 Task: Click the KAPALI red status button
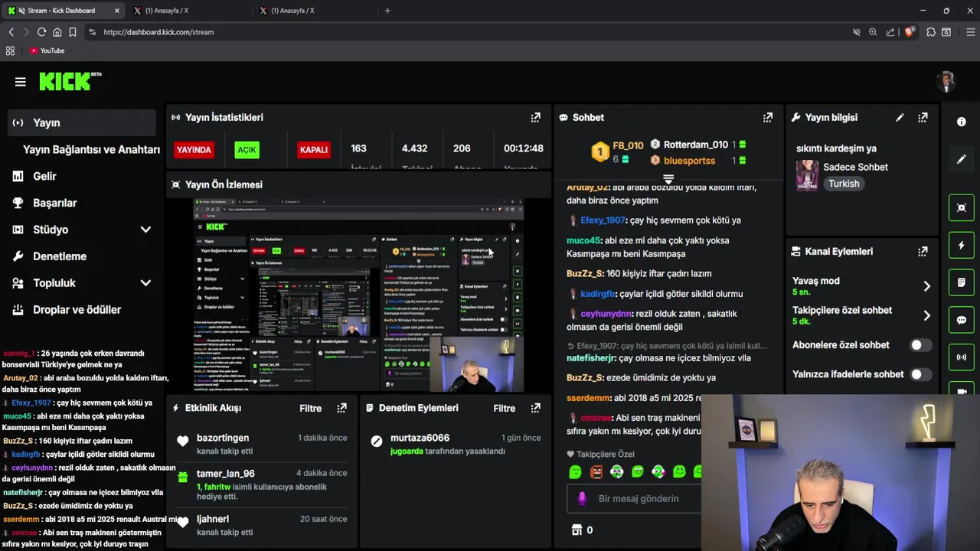(313, 150)
